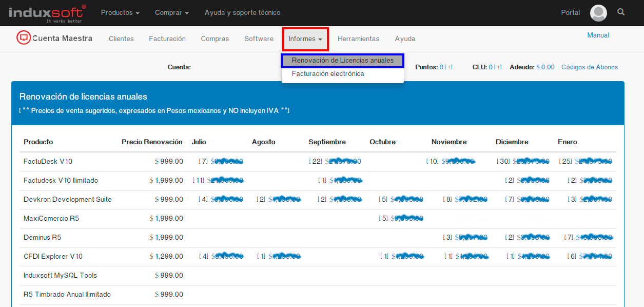Viewport: 644px width, 307px height.
Task: Open the Clientes section
Action: point(121,39)
